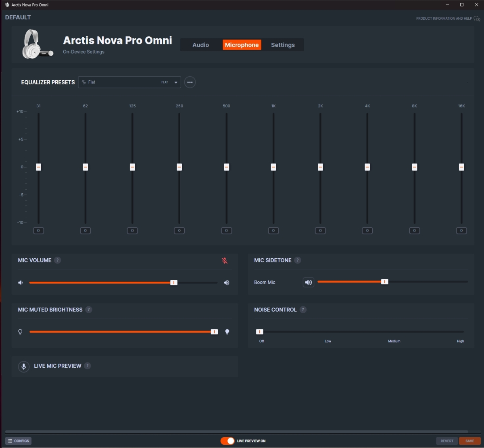Switch to the Audio tab
The width and height of the screenshot is (484, 448).
(201, 45)
